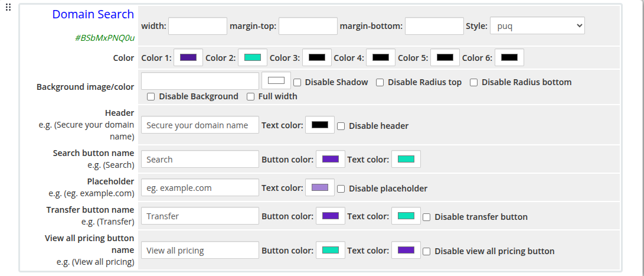The height and width of the screenshot is (276, 644).
Task: Open View all pricing Button color swatch
Action: pos(331,250)
